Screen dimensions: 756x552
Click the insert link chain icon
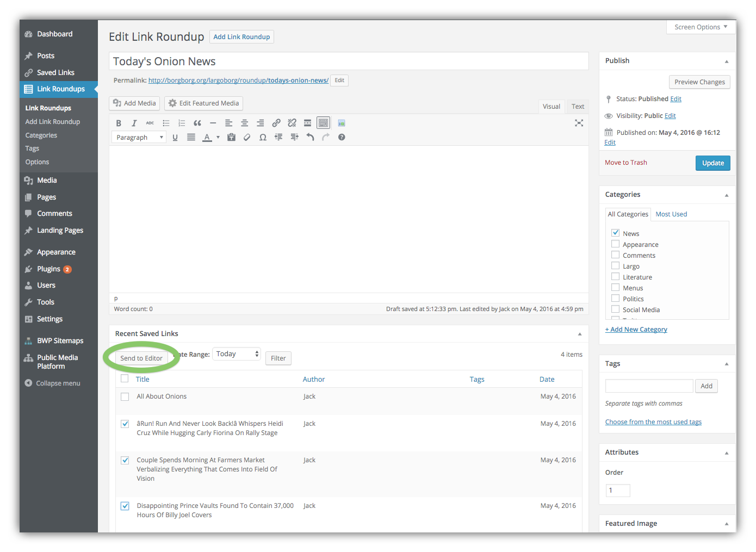click(276, 123)
